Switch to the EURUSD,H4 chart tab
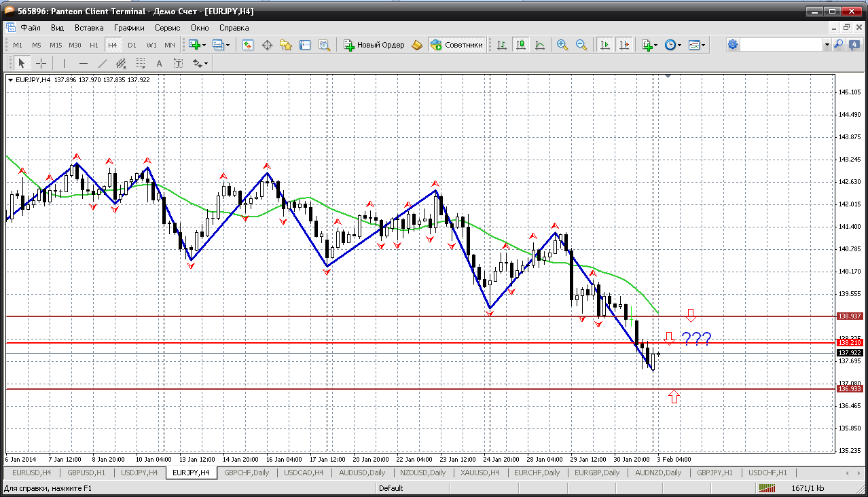Image resolution: width=868 pixels, height=497 pixels. point(32,473)
